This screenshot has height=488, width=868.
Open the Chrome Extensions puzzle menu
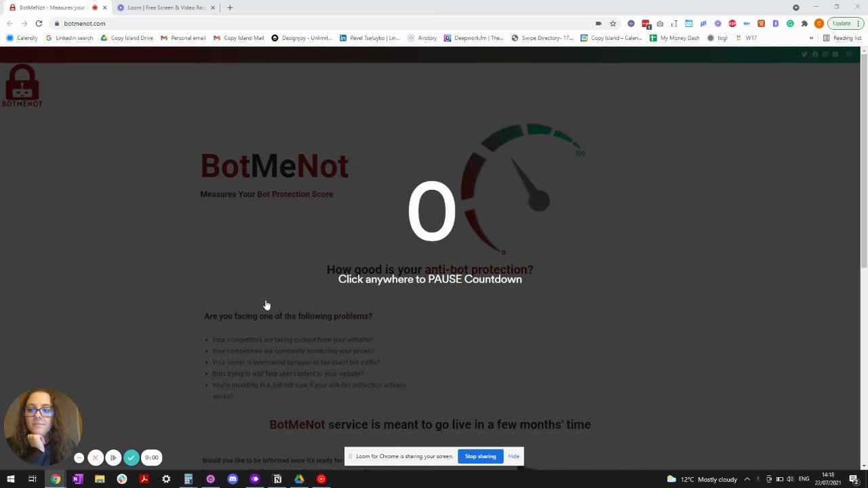804,24
